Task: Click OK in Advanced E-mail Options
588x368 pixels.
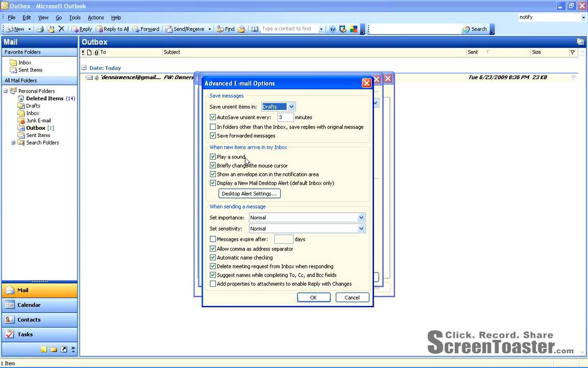Action: (x=313, y=297)
